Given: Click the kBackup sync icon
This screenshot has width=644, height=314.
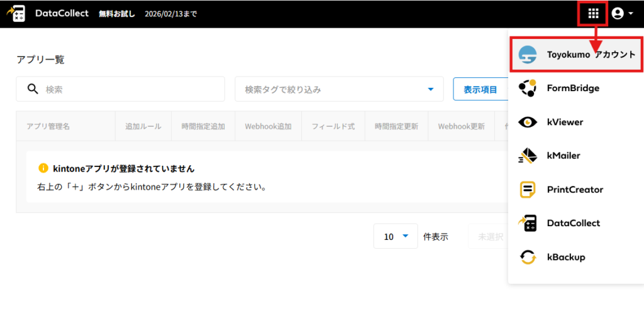Looking at the screenshot, I should tap(527, 257).
